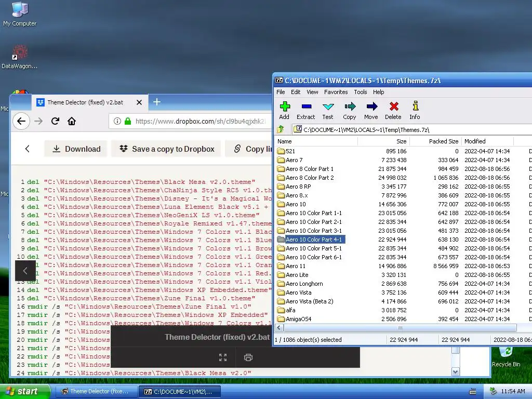The height and width of the screenshot is (399, 532).
Task: Click the Download button on Dropbox
Action: (76, 149)
